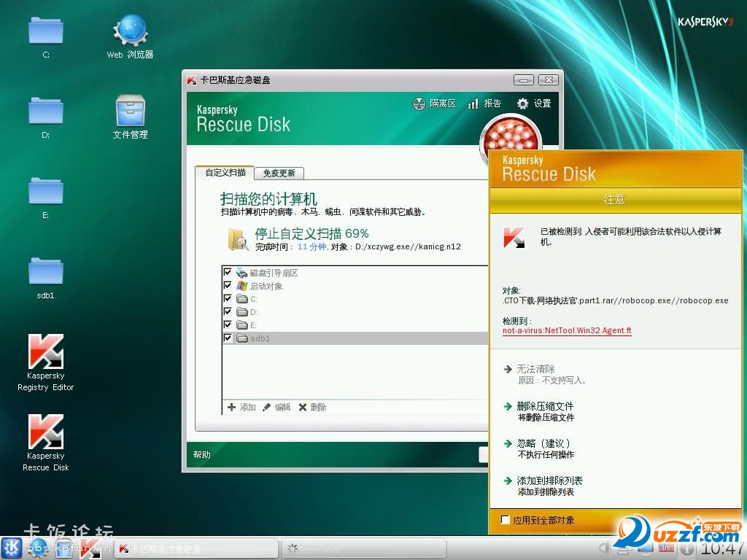This screenshot has width=747, height=560.
Task: Uncheck the D: drive scan checkbox
Action: (228, 311)
